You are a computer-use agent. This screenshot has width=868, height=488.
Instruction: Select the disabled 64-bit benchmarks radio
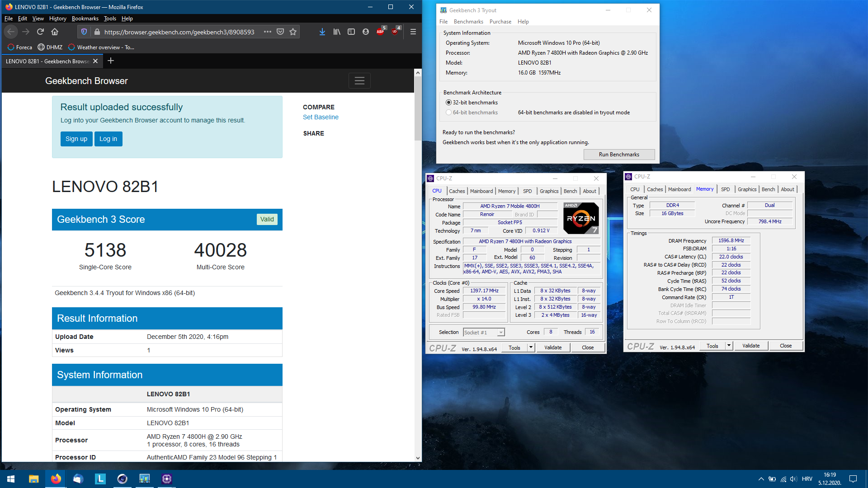pyautogui.click(x=448, y=113)
